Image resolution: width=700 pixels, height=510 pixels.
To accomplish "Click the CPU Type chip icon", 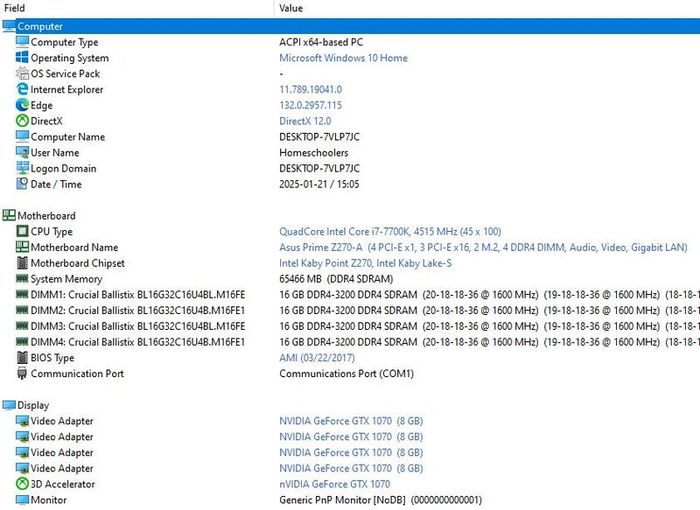I will coord(22,231).
